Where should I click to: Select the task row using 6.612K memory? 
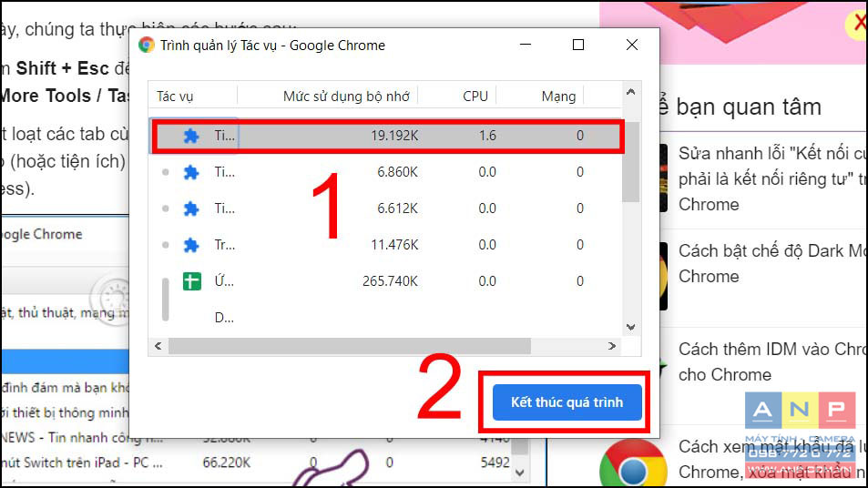pos(385,208)
